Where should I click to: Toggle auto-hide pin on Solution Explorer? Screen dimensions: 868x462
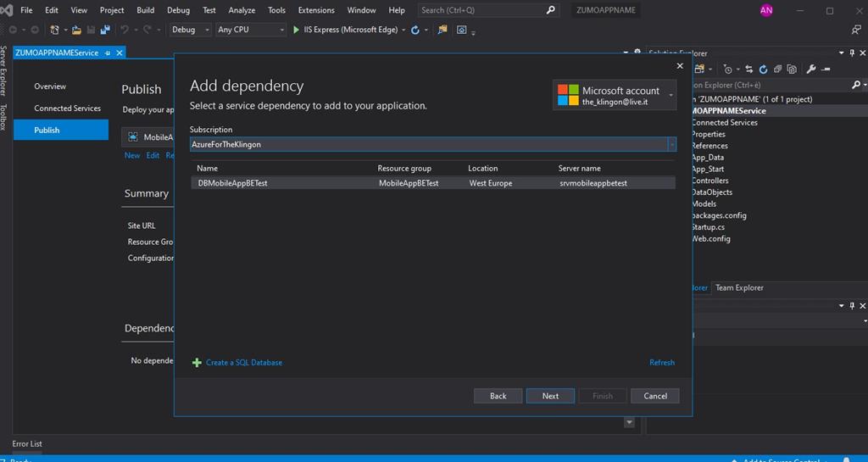point(852,53)
